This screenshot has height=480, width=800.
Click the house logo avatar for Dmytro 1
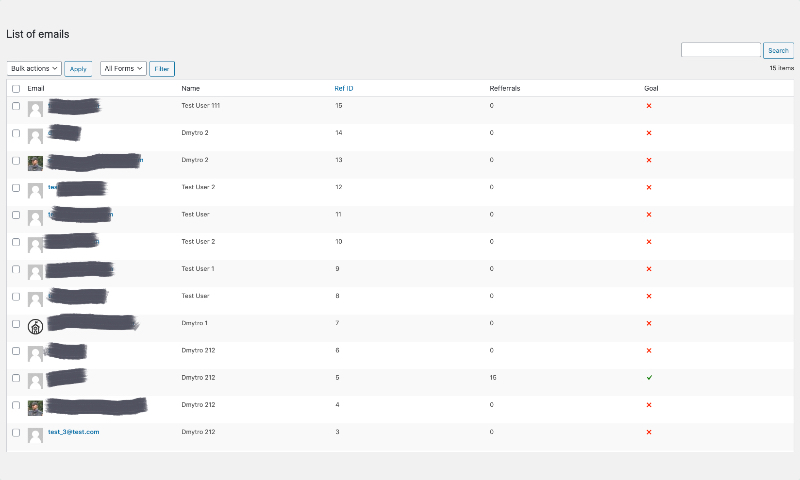pyautogui.click(x=35, y=326)
